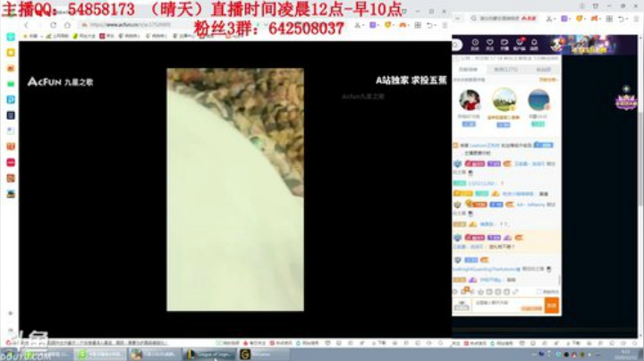644x361 pixels.
Task: Click the orange send button in chat
Action: click(x=552, y=306)
